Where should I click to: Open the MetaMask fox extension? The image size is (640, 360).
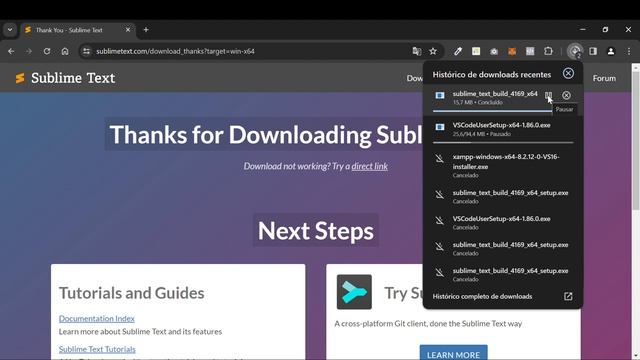click(512, 51)
